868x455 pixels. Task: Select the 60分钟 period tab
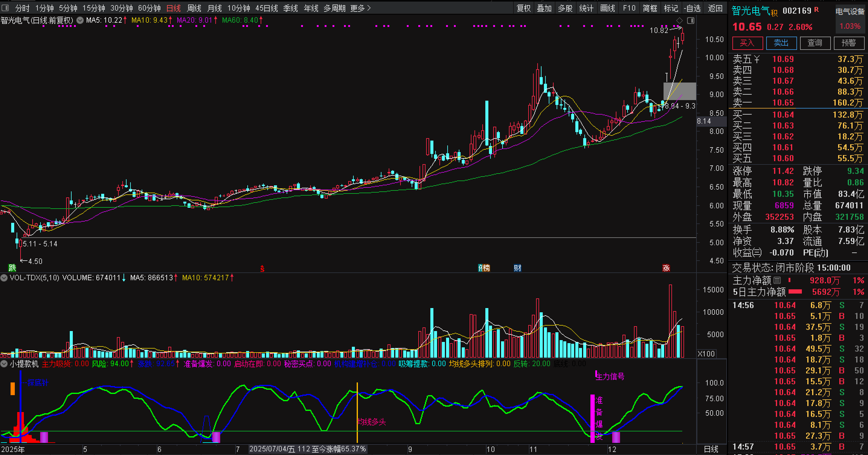[x=149, y=8]
